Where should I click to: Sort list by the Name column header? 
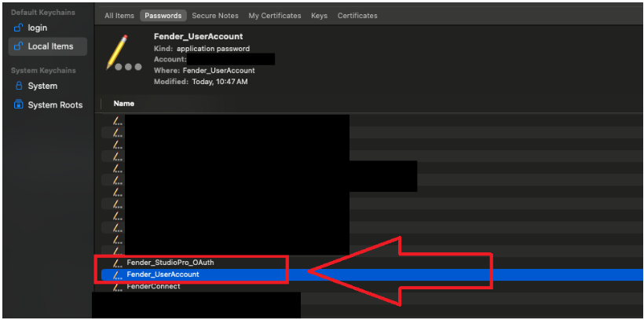click(x=124, y=104)
